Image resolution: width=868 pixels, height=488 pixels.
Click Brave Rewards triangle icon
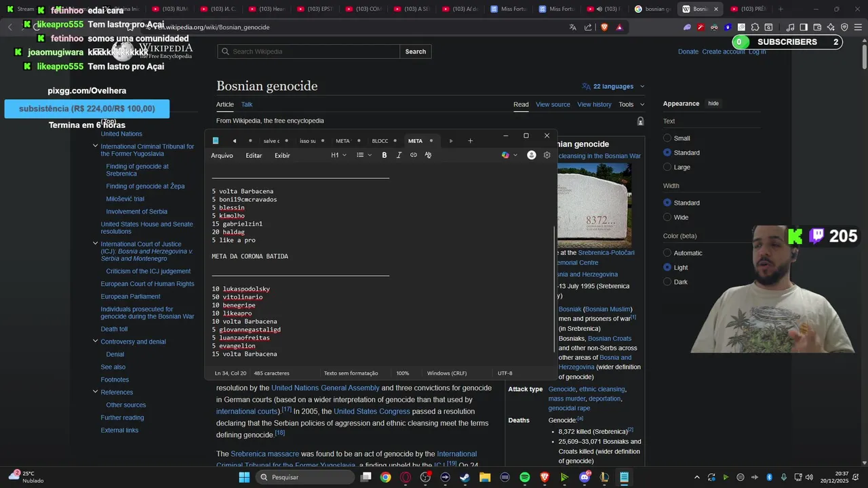[x=619, y=27]
